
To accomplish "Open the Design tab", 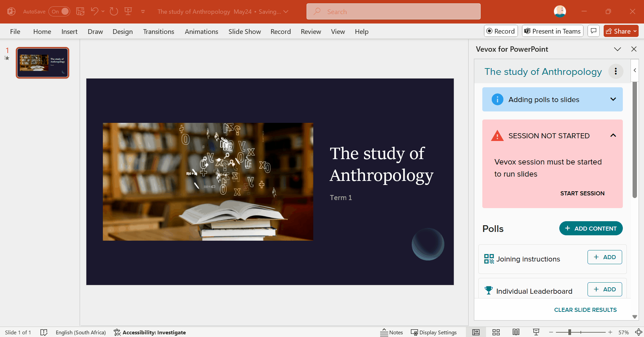I will (123, 32).
